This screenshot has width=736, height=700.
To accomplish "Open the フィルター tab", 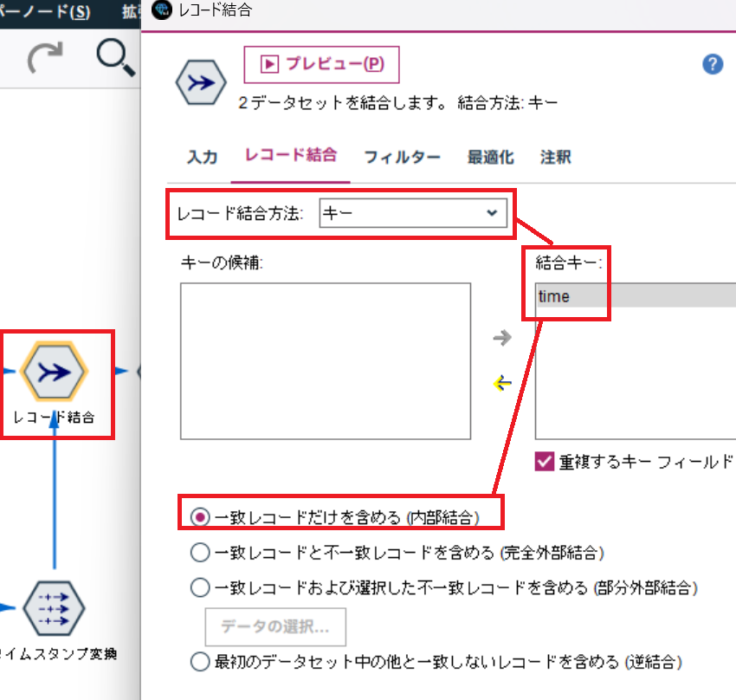I will (x=403, y=157).
